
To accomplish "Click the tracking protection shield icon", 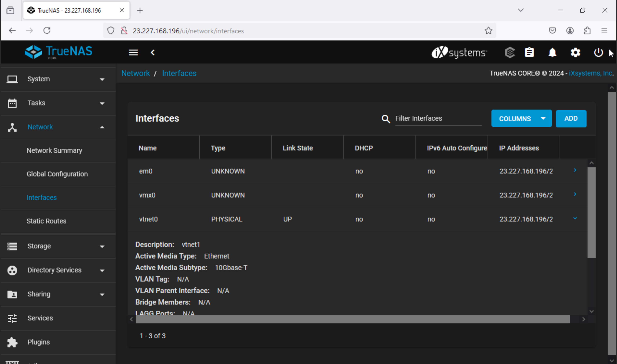I will (111, 31).
